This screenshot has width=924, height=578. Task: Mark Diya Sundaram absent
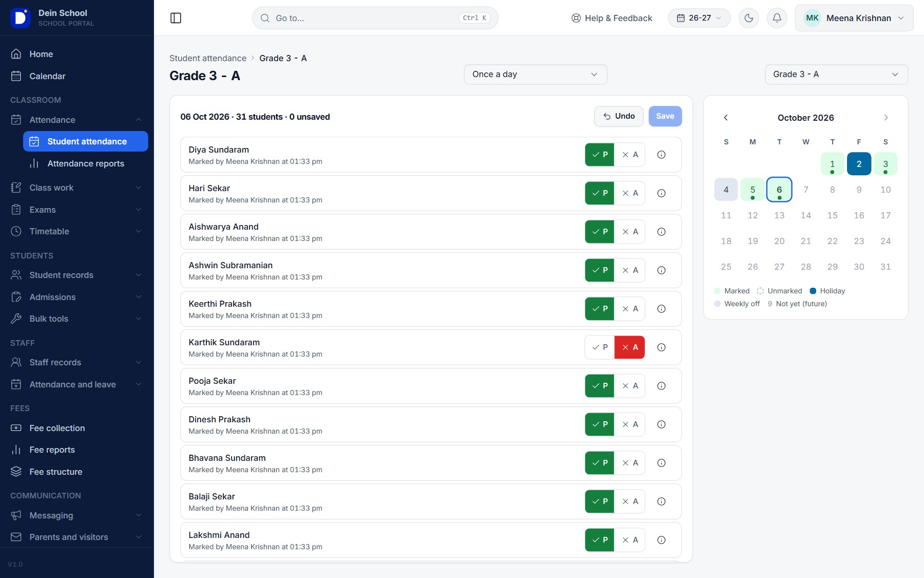[630, 155]
